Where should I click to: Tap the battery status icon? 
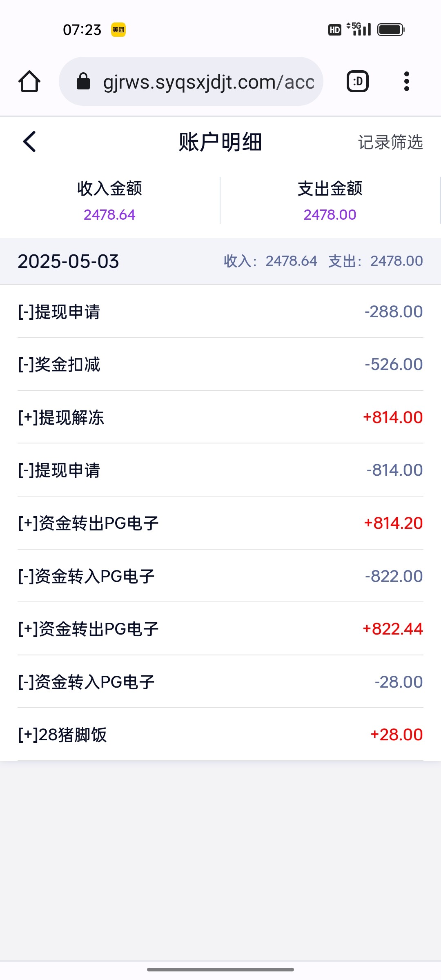click(x=391, y=30)
